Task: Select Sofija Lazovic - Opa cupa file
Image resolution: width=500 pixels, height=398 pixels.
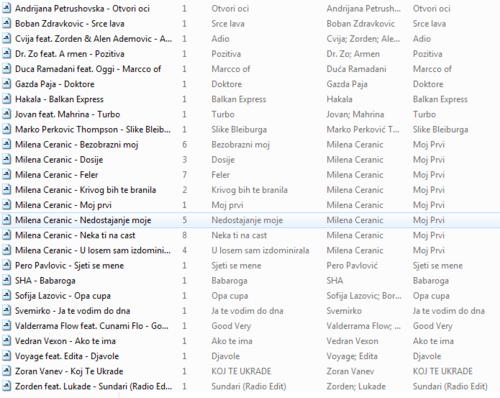Action: pos(63,296)
